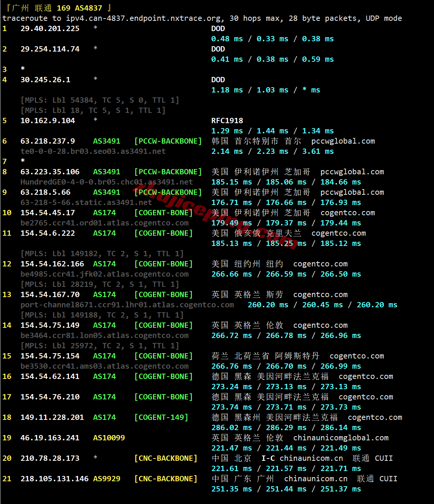
Task: Click hostname be4985.ccr41.jfk02.atlas.cogentco.com
Action: [x=104, y=274]
